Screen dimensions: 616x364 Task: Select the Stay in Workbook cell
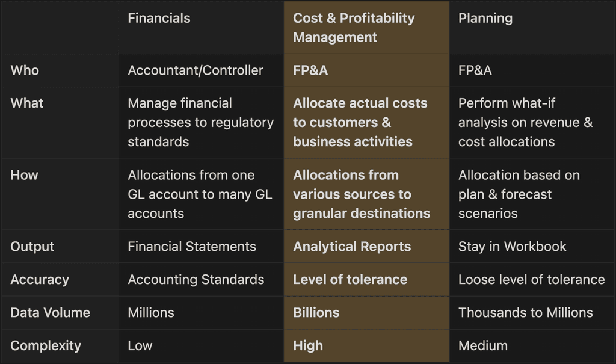coord(512,247)
